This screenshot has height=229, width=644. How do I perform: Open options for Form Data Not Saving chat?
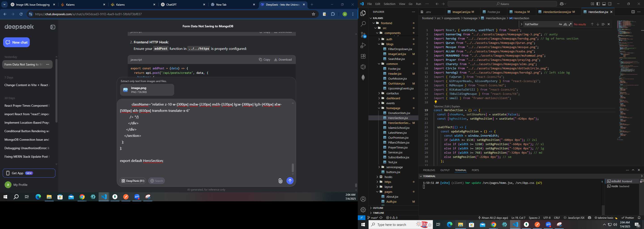coord(47,64)
